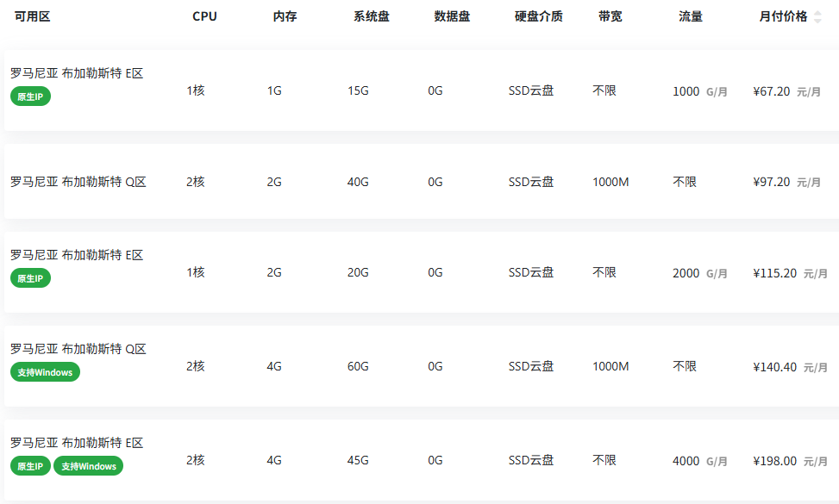Click 支持Windows badge in the ¥140.40 row
This screenshot has height=504, width=839.
coord(45,372)
